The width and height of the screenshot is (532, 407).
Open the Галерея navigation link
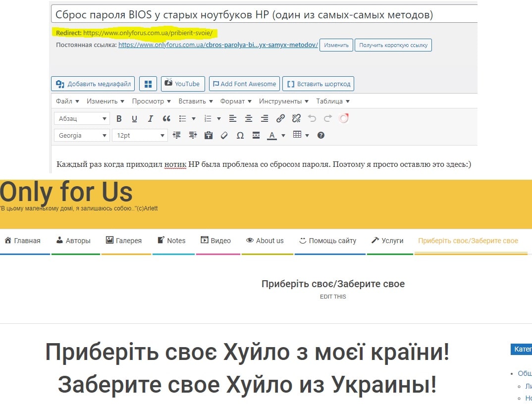(124, 241)
